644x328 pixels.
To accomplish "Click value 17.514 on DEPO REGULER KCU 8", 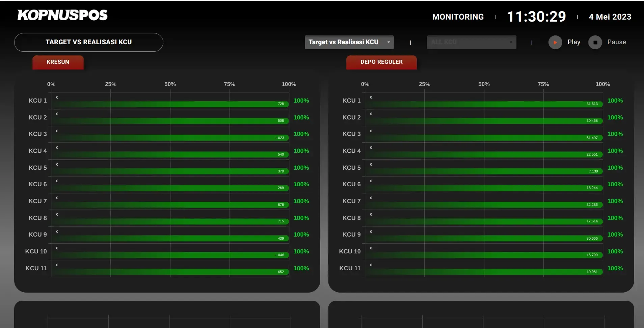I will point(592,221).
